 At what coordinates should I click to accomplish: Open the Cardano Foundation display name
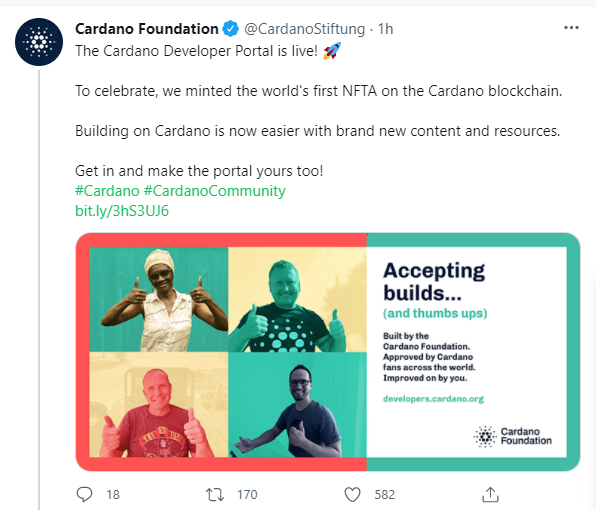tap(147, 29)
